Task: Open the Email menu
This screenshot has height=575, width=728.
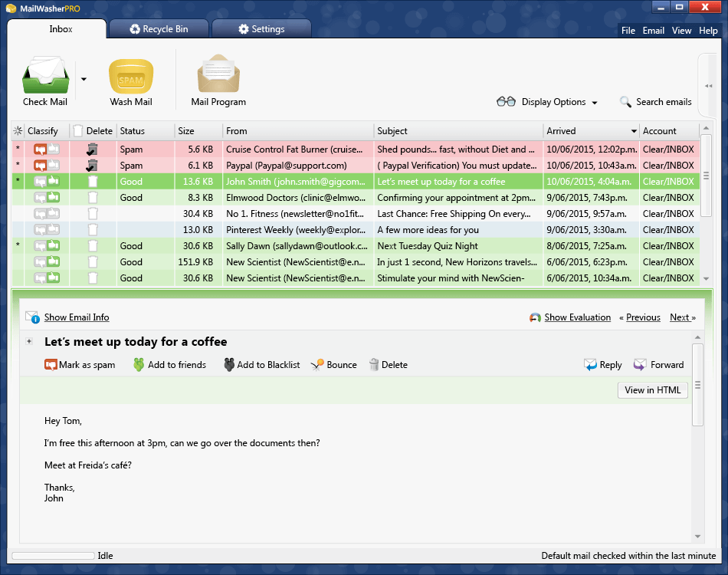Action: (653, 31)
